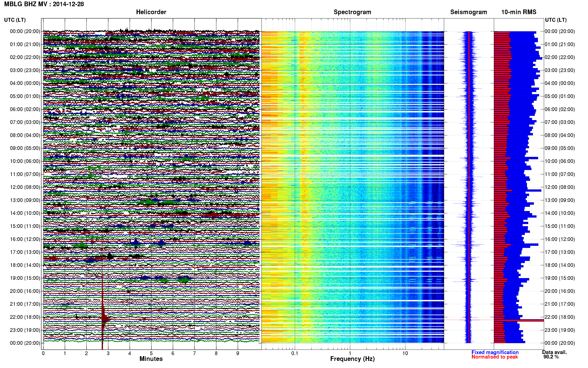Click the minute tick label '5' on helicorder axis
588x368 pixels.
pyautogui.click(x=151, y=353)
